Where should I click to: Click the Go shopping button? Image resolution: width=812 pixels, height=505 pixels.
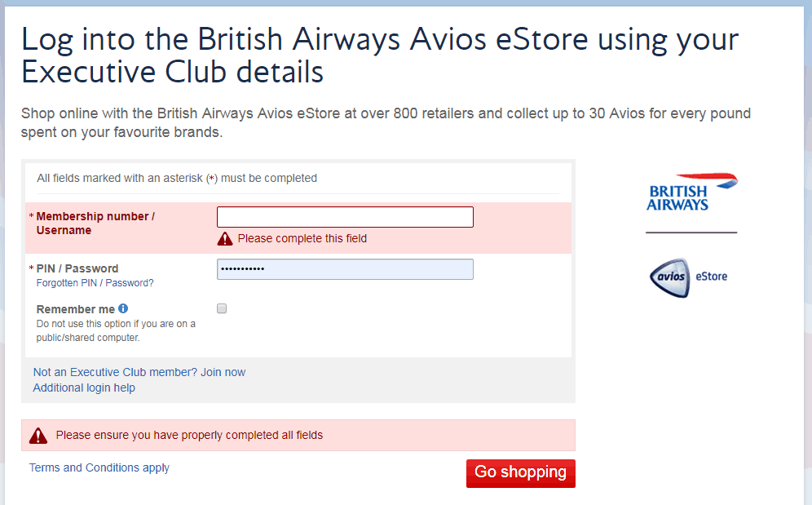[520, 473]
